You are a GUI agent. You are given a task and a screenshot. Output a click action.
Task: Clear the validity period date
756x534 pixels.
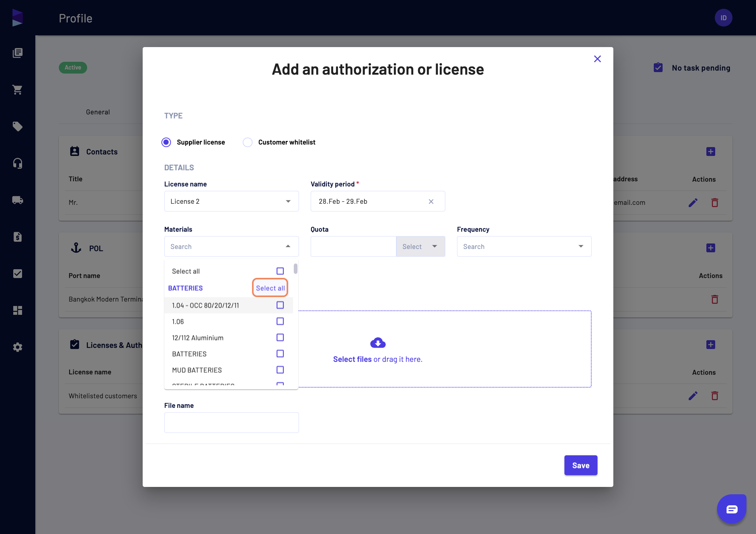[431, 202]
